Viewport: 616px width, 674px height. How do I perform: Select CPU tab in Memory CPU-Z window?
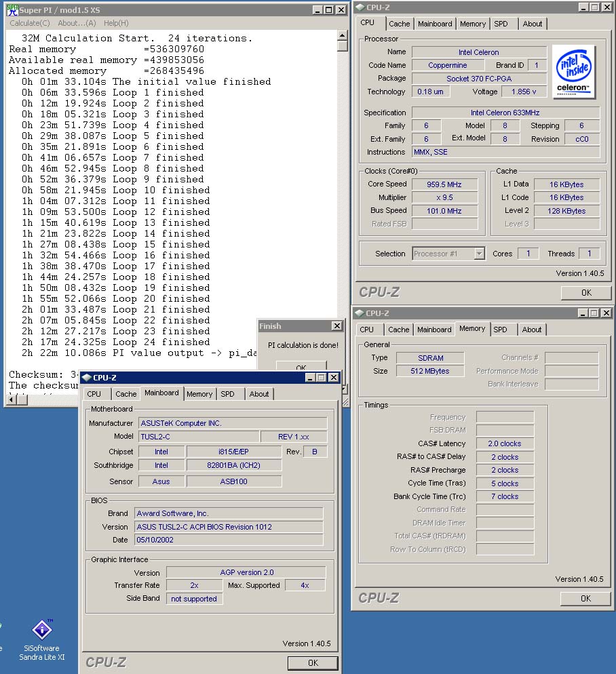coord(366,330)
